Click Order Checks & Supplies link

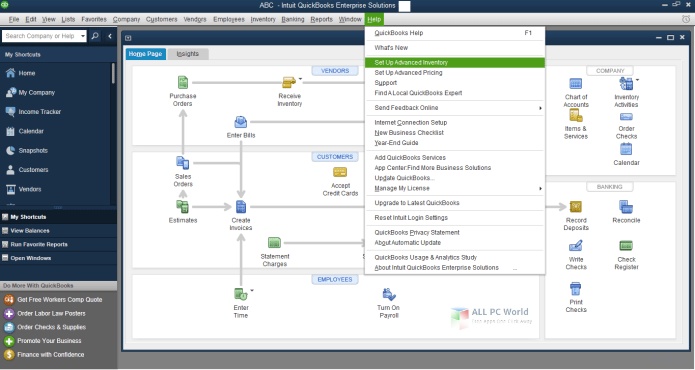(51, 327)
